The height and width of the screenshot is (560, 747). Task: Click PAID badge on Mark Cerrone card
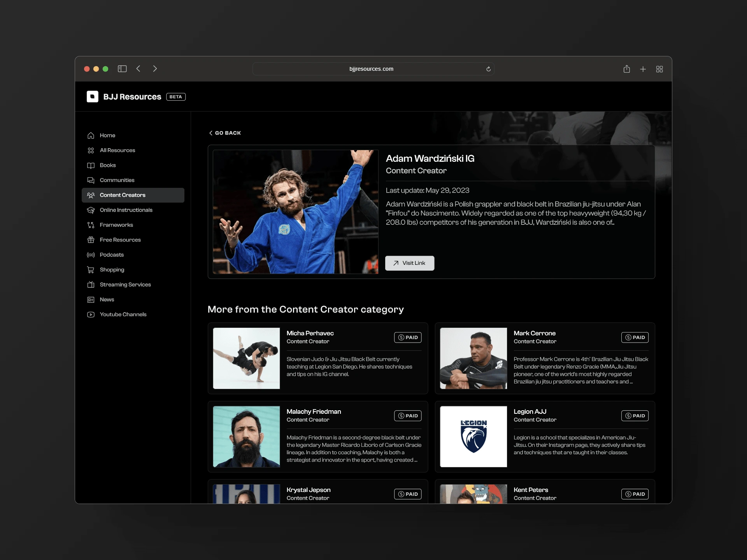click(635, 338)
